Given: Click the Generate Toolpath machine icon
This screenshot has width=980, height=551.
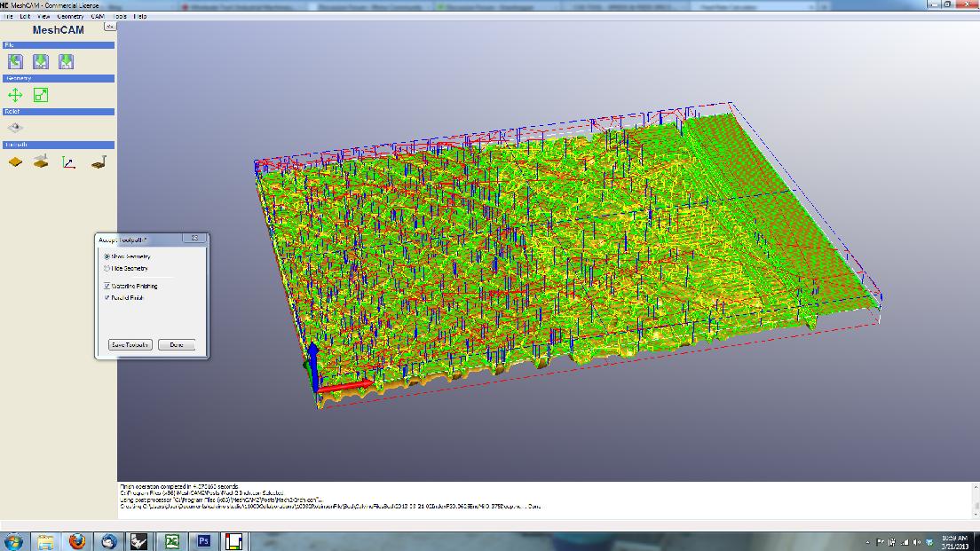Looking at the screenshot, I should tap(99, 162).
